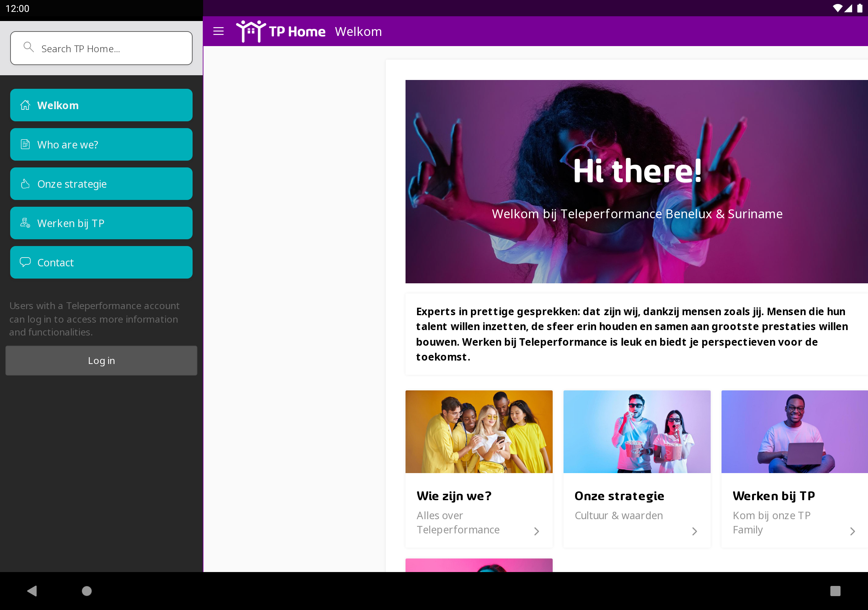Click the thumbs-up icon beside Onze strategie

(x=25, y=184)
